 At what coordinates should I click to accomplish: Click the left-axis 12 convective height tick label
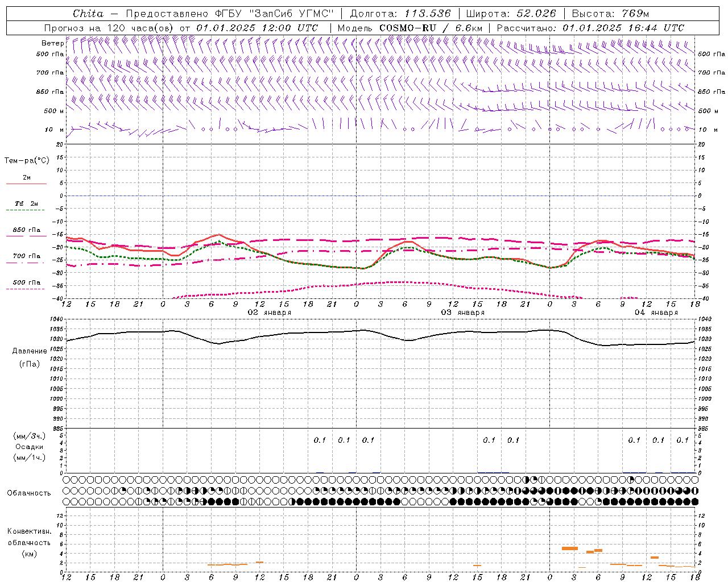click(x=61, y=516)
